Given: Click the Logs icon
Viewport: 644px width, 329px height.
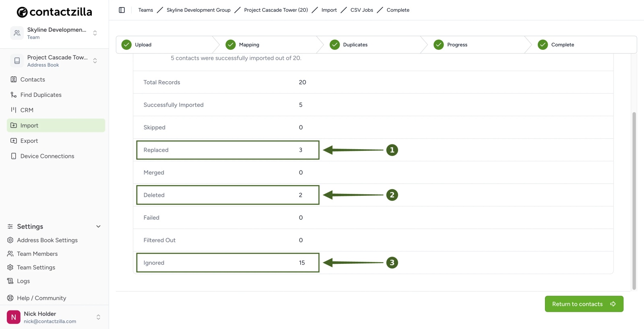Looking at the screenshot, I should (10, 281).
